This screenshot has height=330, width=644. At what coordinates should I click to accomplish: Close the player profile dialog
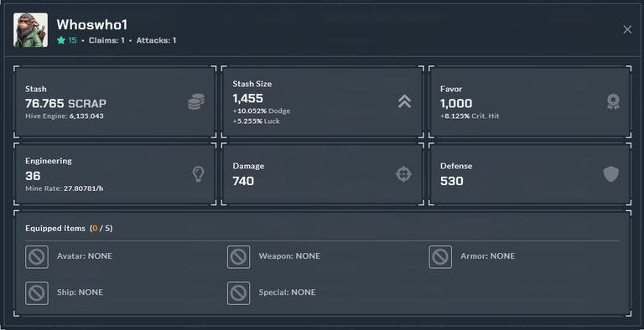pos(627,29)
